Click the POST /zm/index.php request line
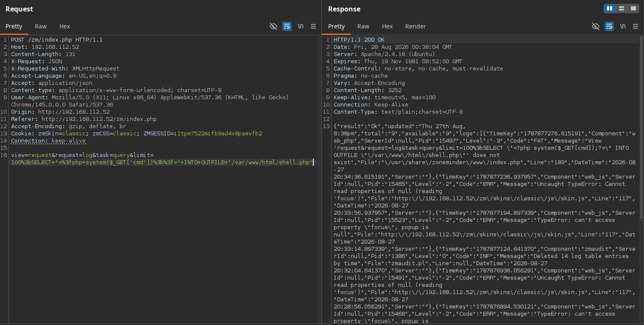 pos(57,40)
